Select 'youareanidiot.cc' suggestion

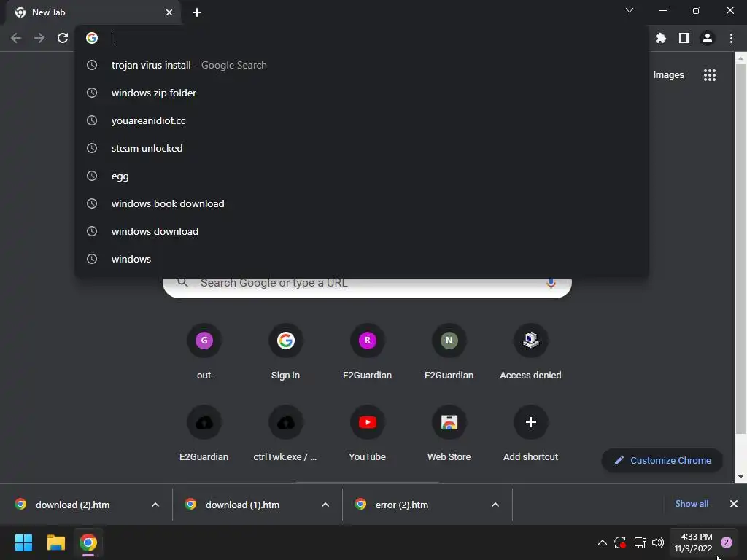(362, 120)
